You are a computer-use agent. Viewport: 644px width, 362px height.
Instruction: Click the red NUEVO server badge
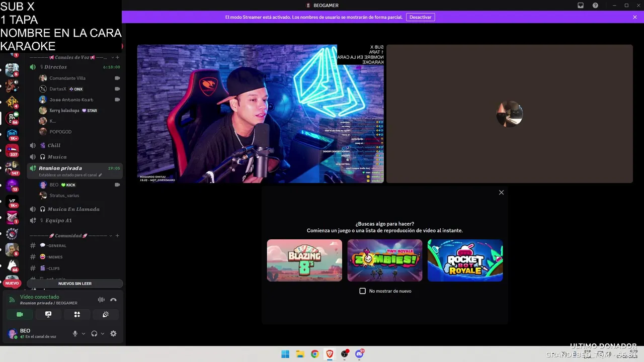(x=12, y=283)
